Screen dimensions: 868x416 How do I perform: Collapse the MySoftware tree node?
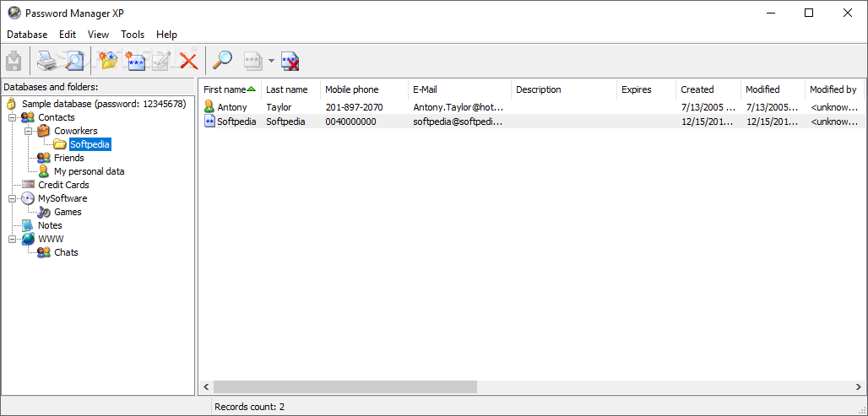coord(12,198)
